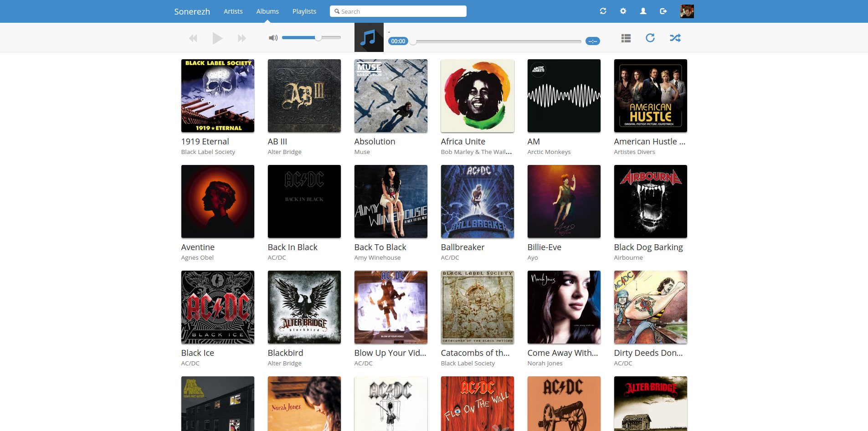Open the Back To Black album cover
Screen dimensions: 868x431
(x=391, y=201)
